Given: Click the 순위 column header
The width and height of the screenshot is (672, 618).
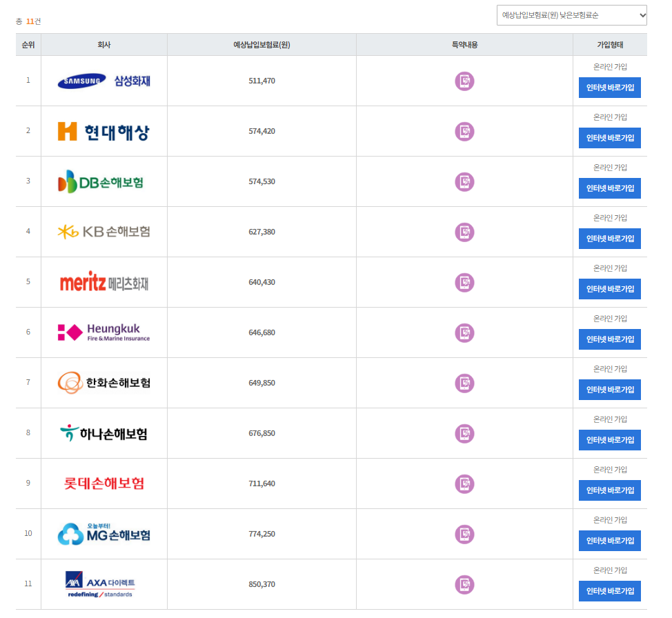Looking at the screenshot, I should (x=28, y=45).
